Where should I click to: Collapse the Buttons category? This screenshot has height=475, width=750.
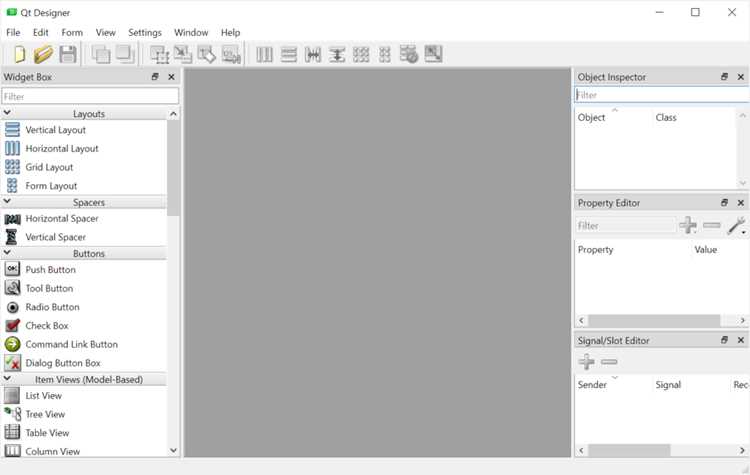(7, 253)
